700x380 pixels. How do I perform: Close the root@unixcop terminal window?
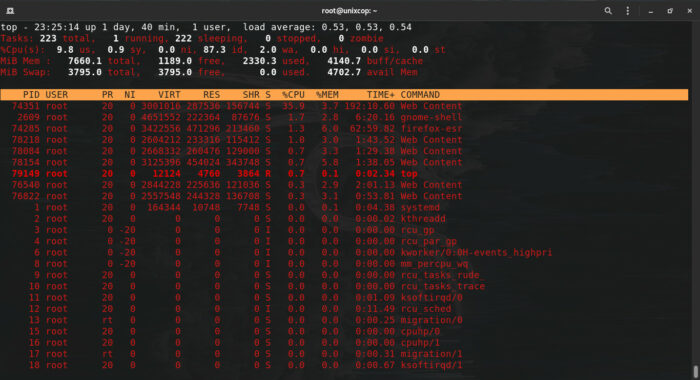689,11
